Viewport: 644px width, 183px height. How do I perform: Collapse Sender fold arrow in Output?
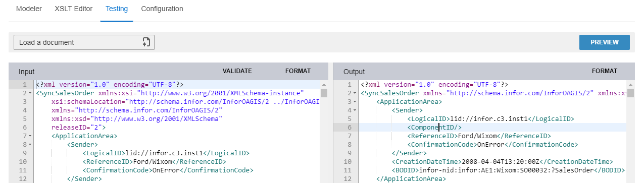pos(355,110)
